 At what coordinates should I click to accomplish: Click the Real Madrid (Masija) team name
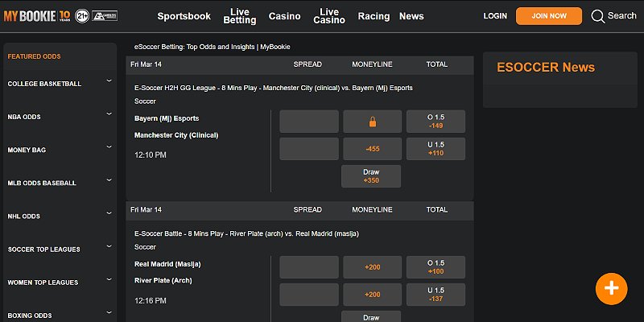167,264
